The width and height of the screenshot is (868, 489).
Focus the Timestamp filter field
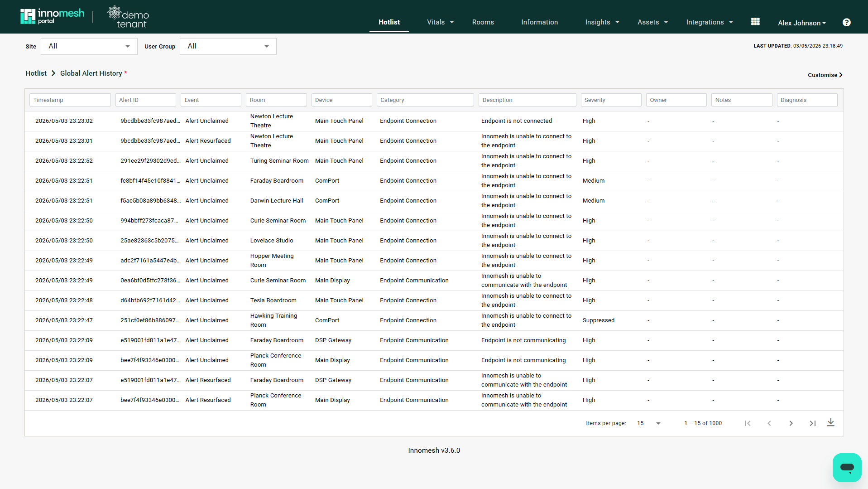tap(70, 100)
